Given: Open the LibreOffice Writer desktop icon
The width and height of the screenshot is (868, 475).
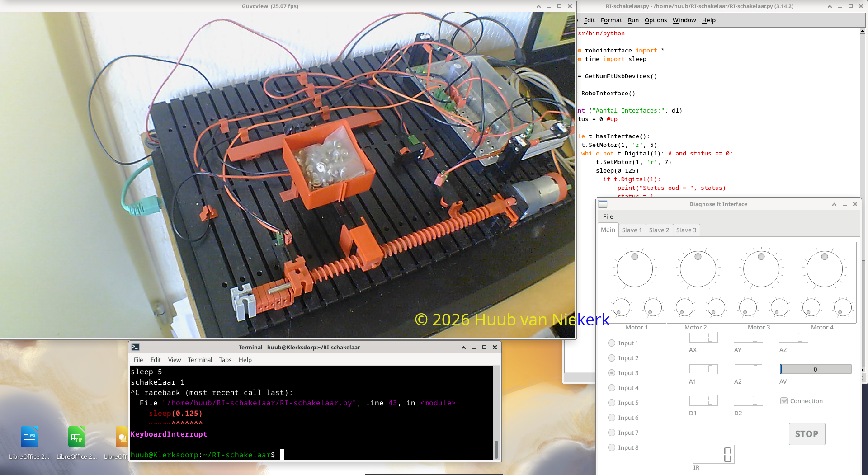Looking at the screenshot, I should point(29,437).
